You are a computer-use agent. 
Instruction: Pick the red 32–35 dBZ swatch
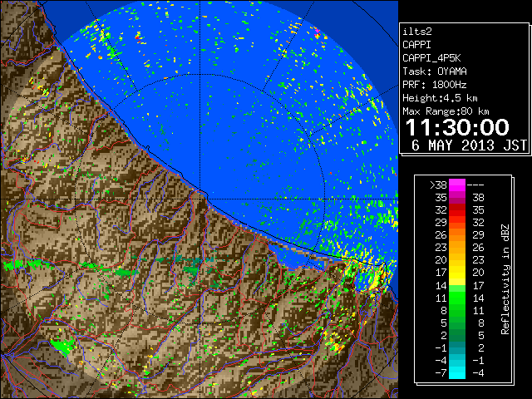point(457,210)
